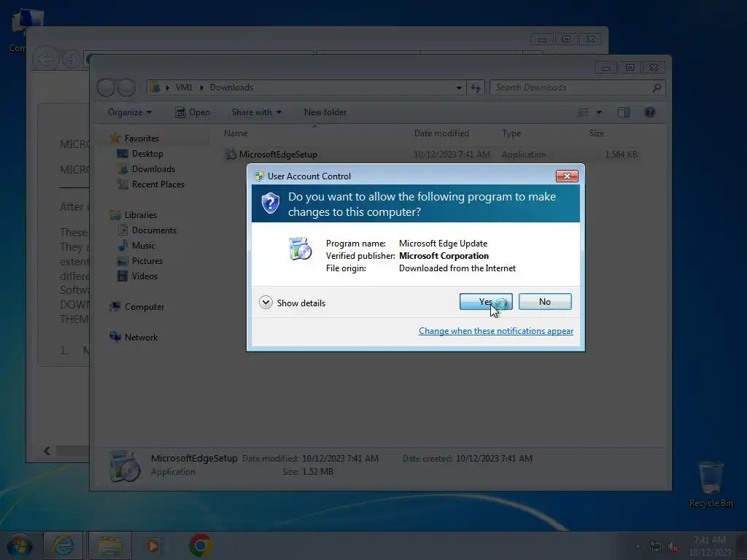Show hidden tray icons arrow
The image size is (747, 560).
[x=638, y=546]
